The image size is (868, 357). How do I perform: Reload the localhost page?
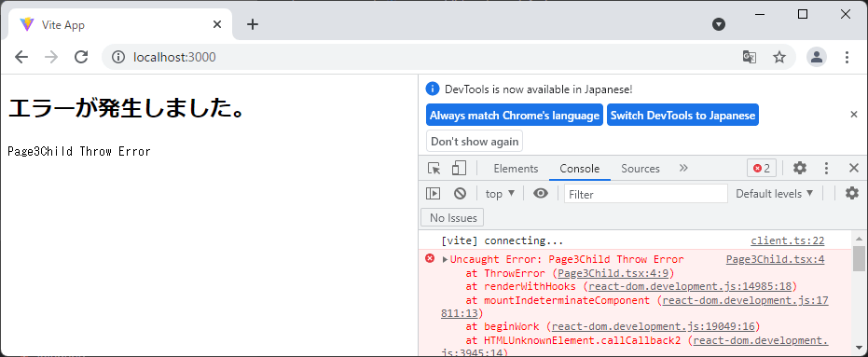coord(81,57)
